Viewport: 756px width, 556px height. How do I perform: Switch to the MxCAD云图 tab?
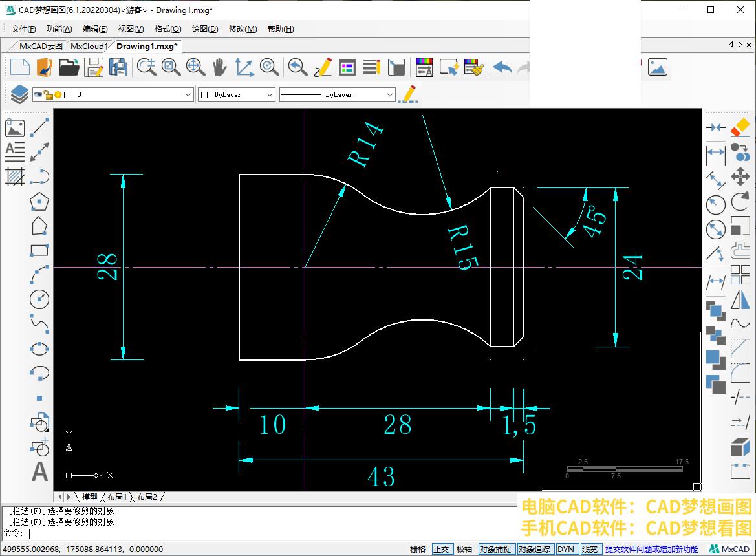pyautogui.click(x=41, y=46)
